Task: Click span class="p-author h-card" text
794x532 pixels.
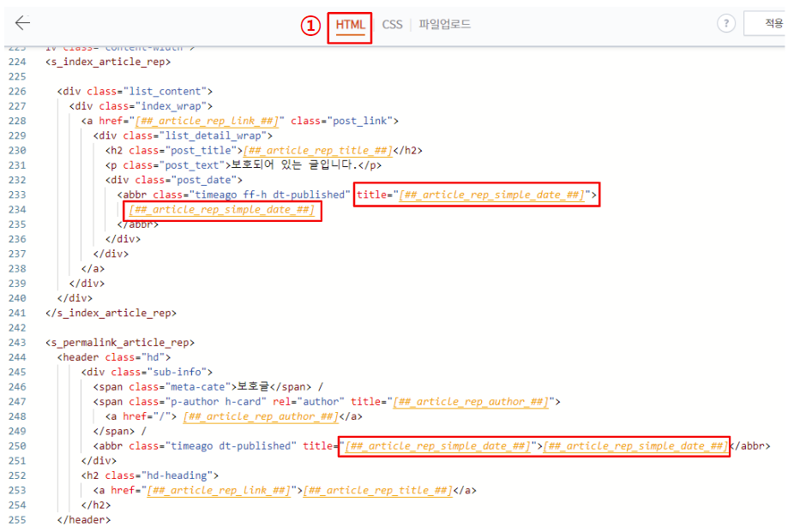Action: tap(179, 402)
